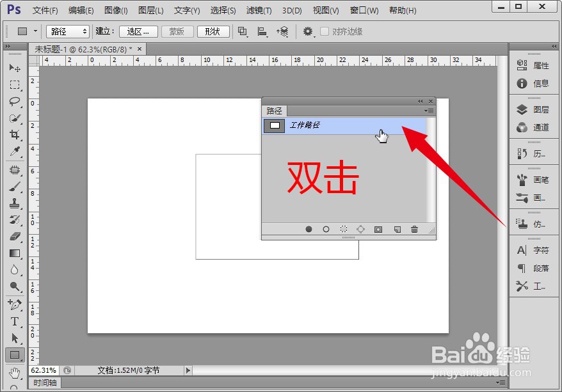Close the floating Paths panel
Screen dimensions: 562x392
click(430, 101)
